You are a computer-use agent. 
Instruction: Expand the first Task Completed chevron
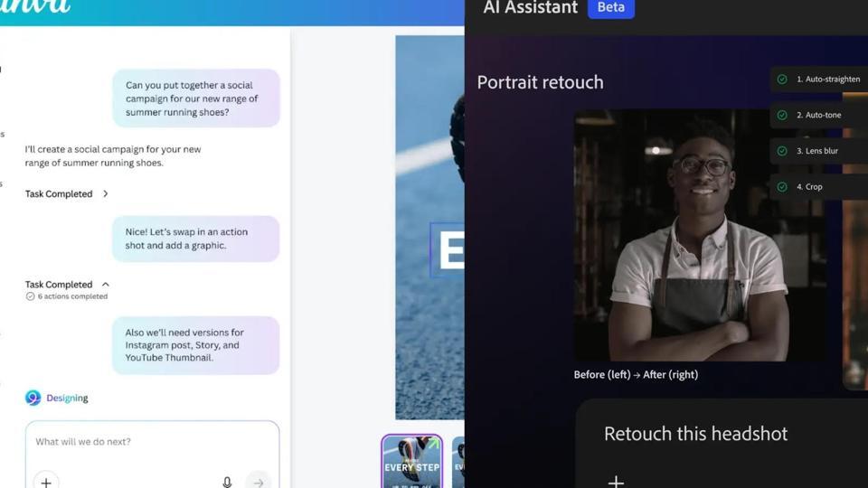pyautogui.click(x=105, y=193)
